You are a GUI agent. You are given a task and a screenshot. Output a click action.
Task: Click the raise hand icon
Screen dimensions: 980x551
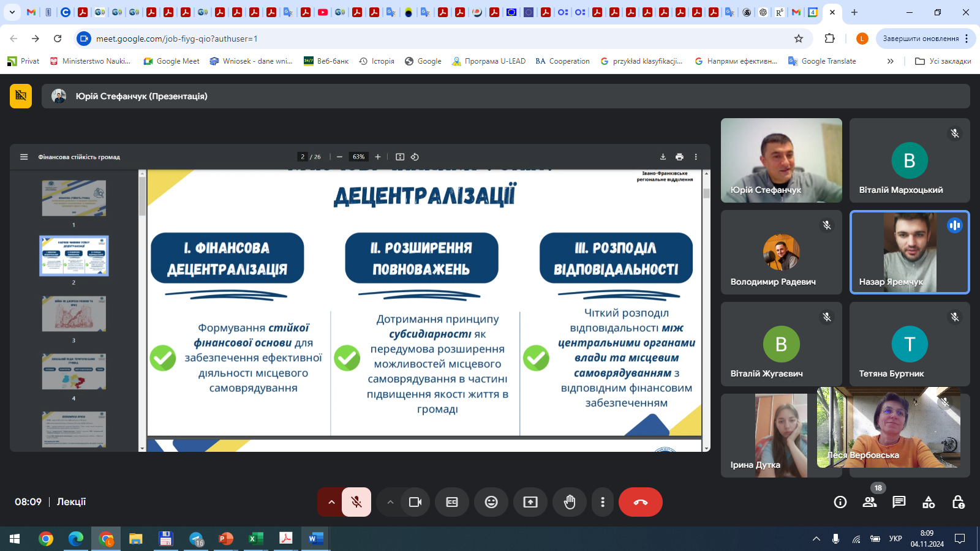point(570,502)
